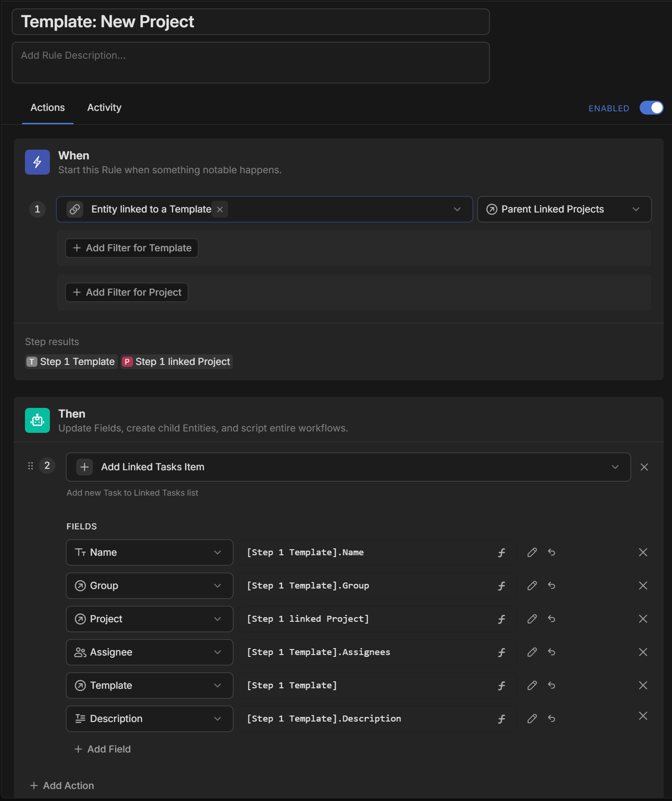Image resolution: width=672 pixels, height=801 pixels.
Task: Click the pencil edit icon for Group field
Action: coord(532,586)
